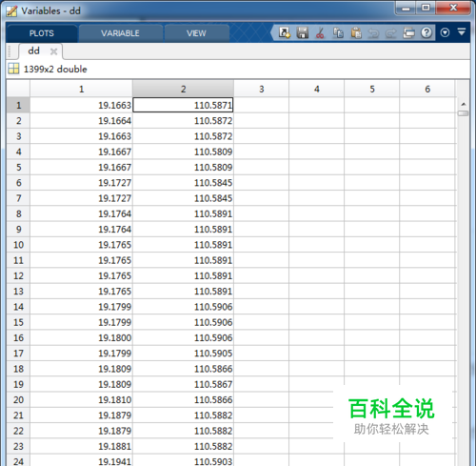The width and height of the screenshot is (476, 466).
Task: Select column header 2
Action: (183, 89)
